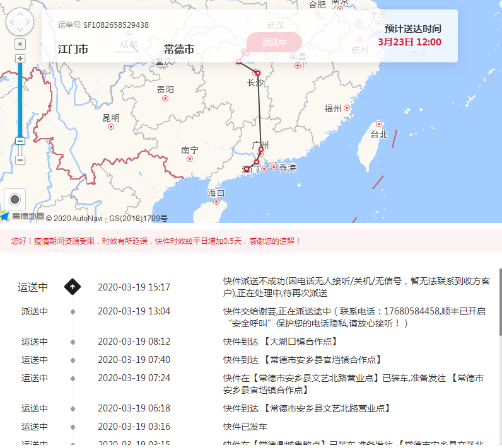Click the origin city 江门市
Viewport: 502px width, 448px height.
pyautogui.click(x=73, y=49)
